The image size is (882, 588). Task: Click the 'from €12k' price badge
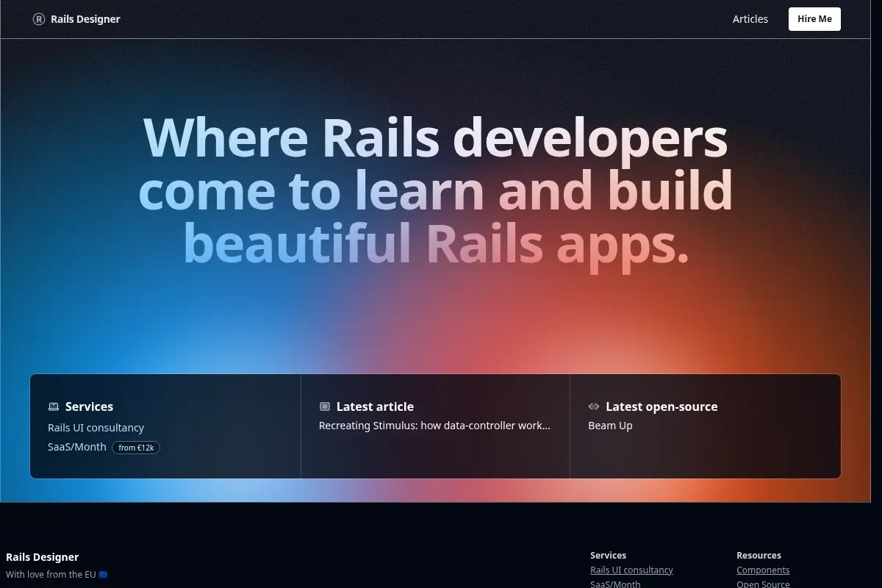coord(136,447)
